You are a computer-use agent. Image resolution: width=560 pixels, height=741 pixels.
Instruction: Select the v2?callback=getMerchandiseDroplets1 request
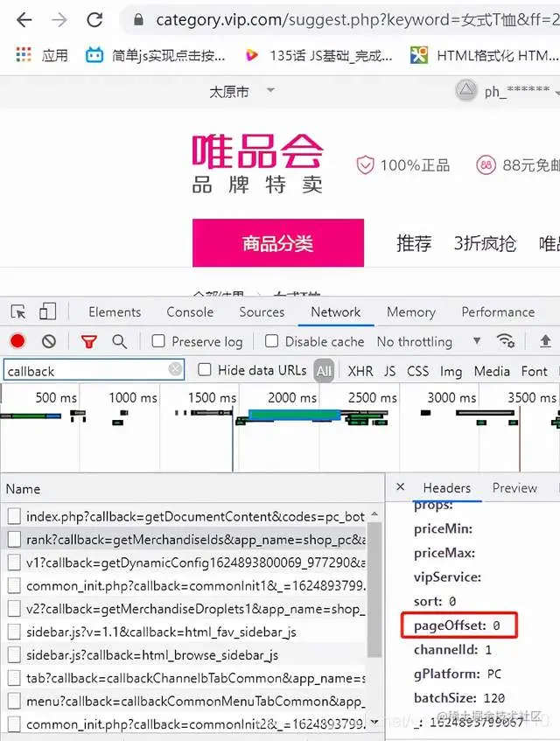click(184, 609)
